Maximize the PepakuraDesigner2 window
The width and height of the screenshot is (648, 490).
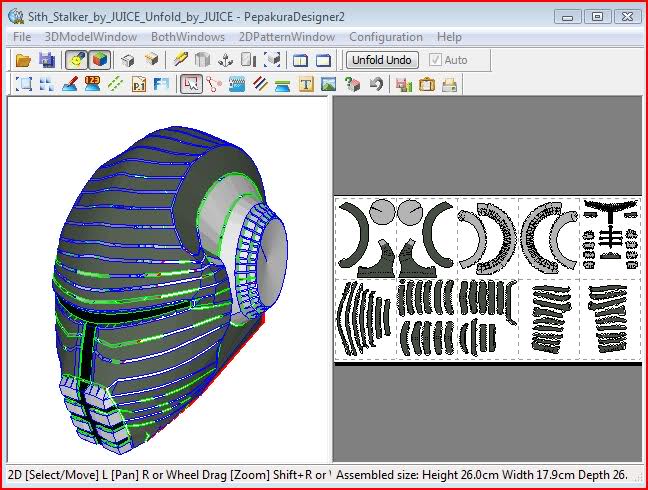[597, 17]
